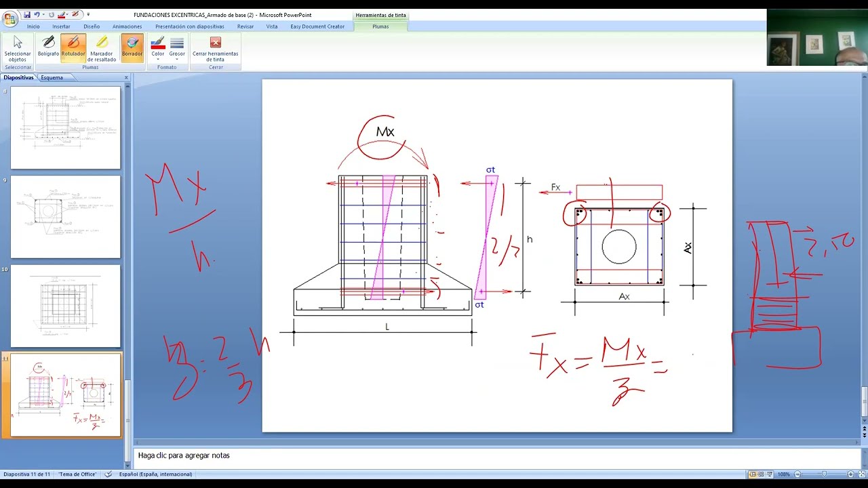Image resolution: width=868 pixels, height=488 pixels.
Task: Open the Insertar ribbon tab
Action: 61,26
